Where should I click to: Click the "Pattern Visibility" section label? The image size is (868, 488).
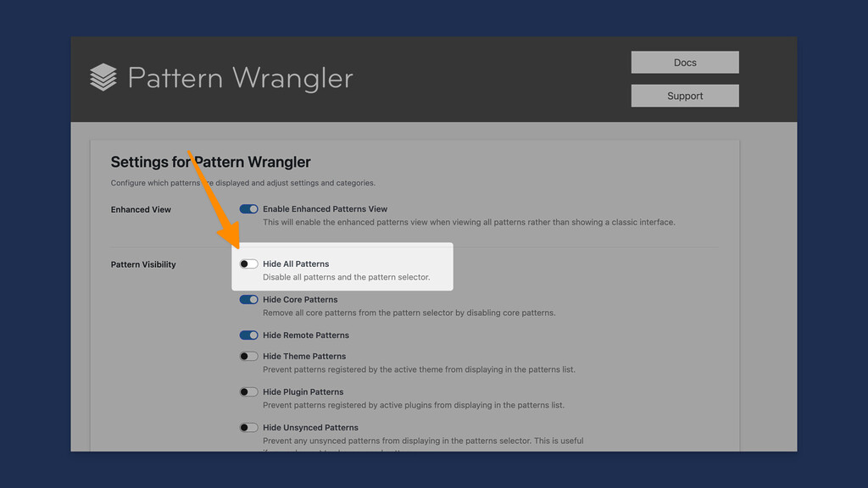click(143, 264)
